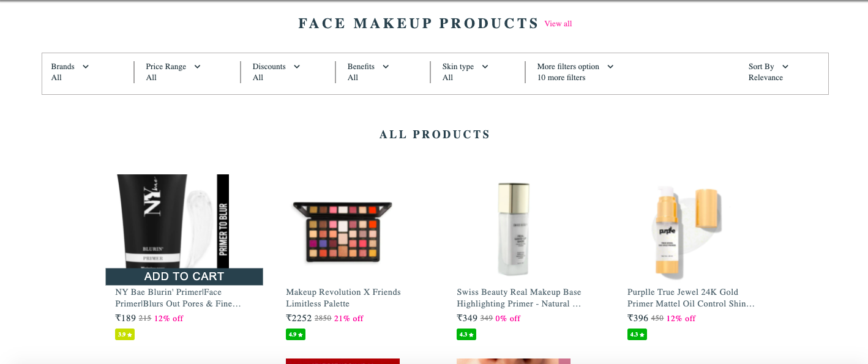Click Purplle True Jewel 4.3 rating badge

(x=637, y=335)
